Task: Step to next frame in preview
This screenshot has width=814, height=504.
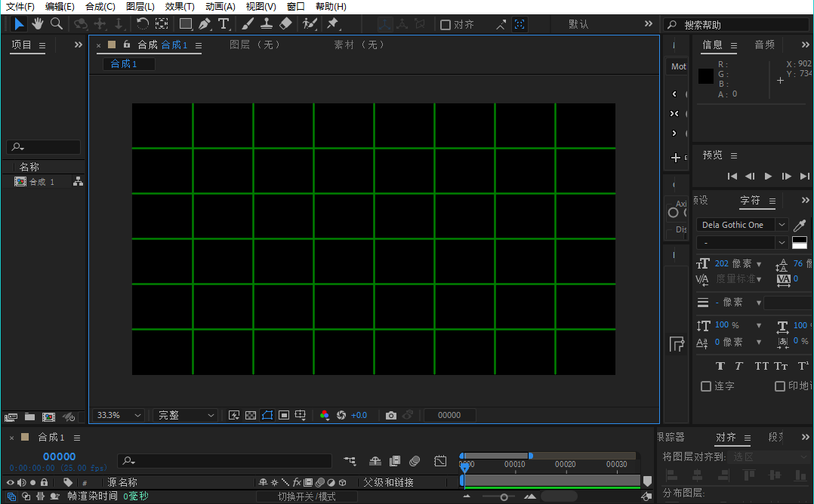Action: (x=787, y=177)
